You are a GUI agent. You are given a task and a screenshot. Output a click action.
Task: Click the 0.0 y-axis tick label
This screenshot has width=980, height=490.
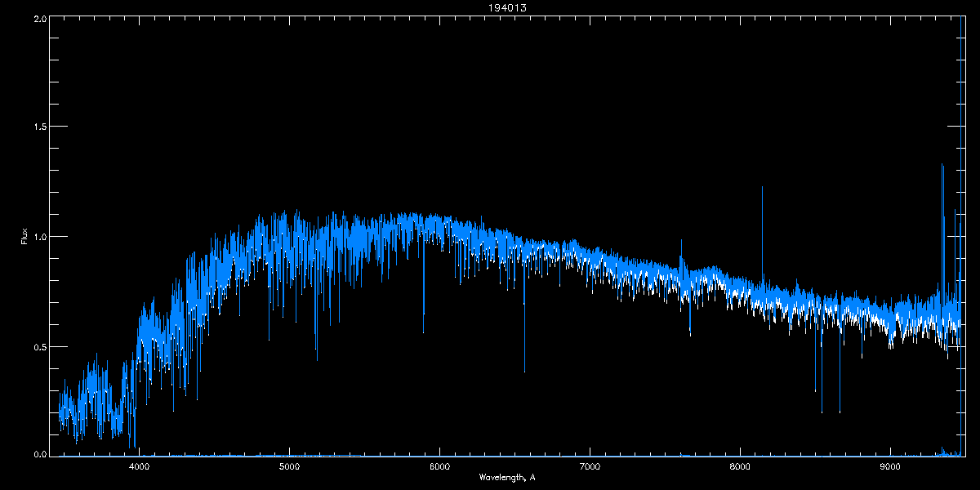[x=38, y=454]
